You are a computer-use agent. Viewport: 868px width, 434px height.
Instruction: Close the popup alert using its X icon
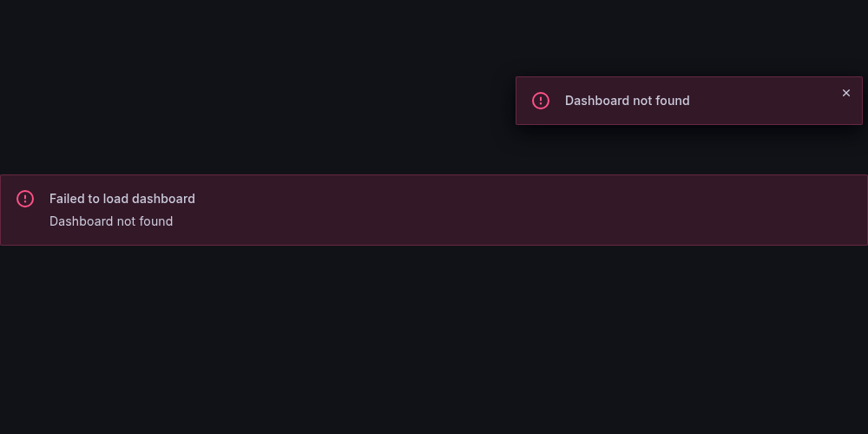point(845,93)
